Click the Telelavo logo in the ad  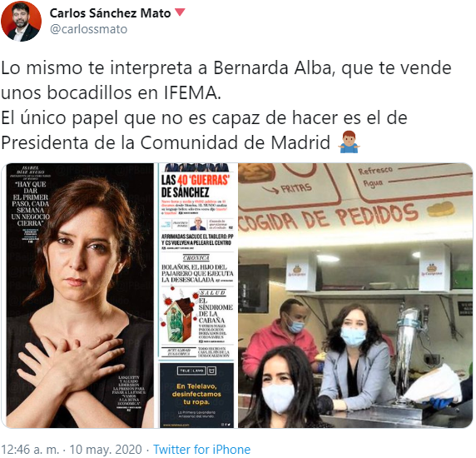coord(196,371)
